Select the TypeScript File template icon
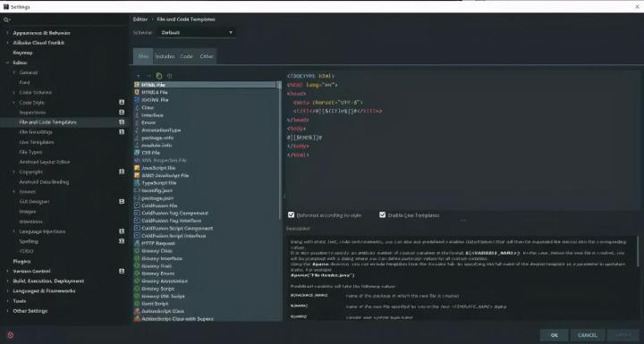 [137, 183]
